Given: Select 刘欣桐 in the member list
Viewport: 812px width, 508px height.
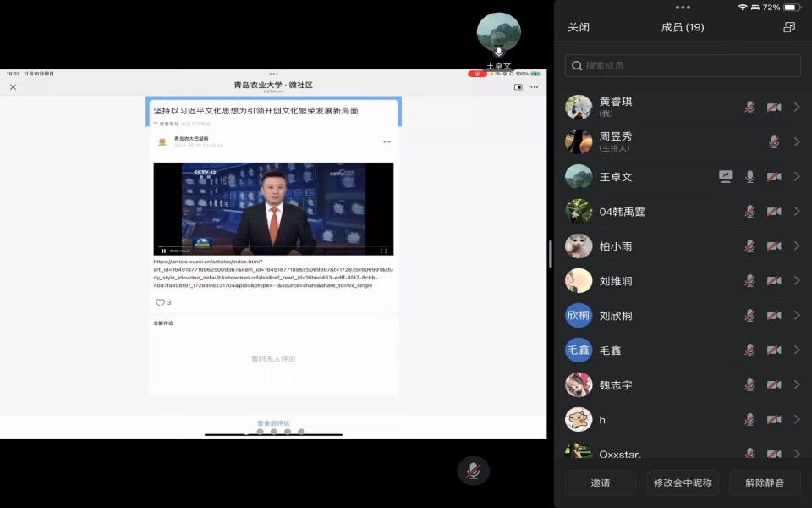Looking at the screenshot, I should click(x=616, y=315).
